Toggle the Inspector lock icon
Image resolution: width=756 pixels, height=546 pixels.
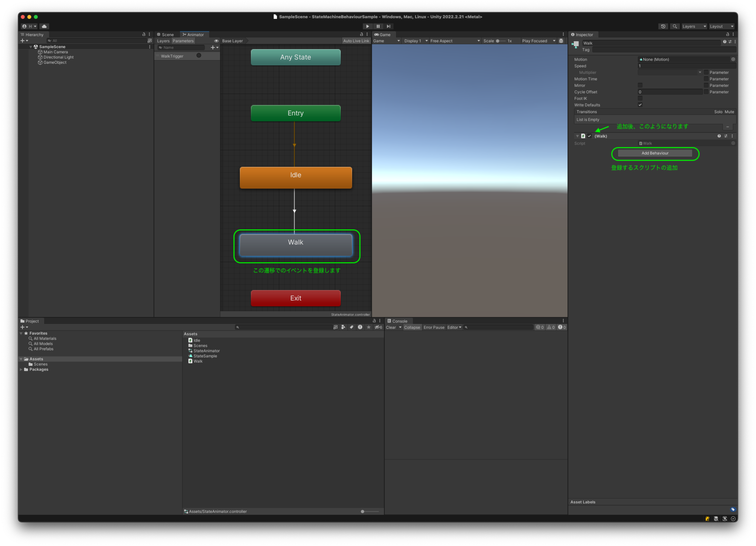click(727, 34)
